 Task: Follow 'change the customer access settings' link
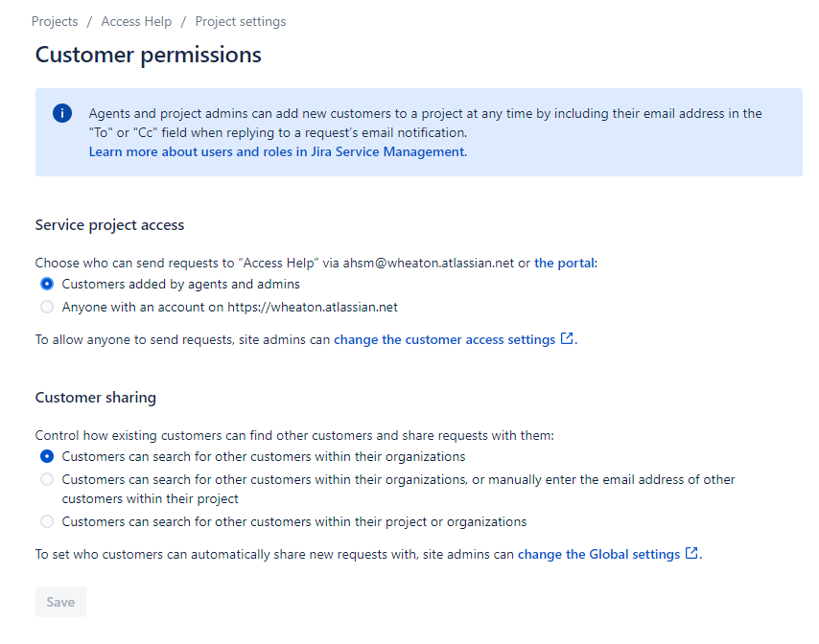444,340
